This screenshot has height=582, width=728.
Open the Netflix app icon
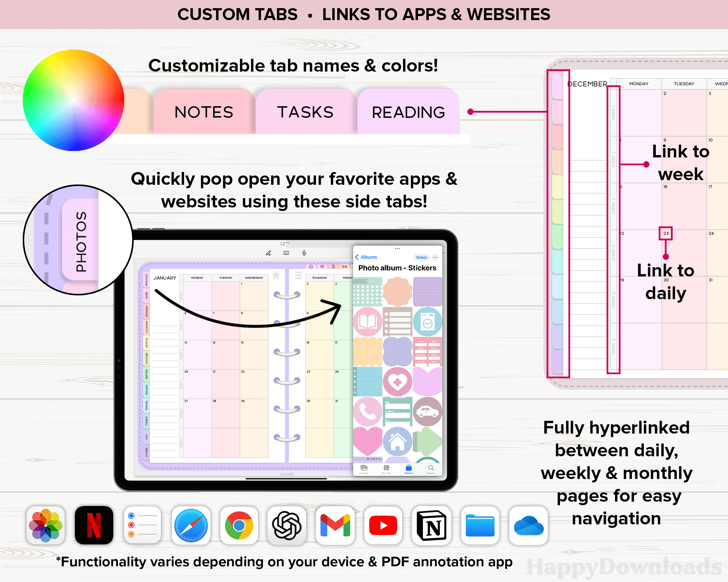[94, 525]
